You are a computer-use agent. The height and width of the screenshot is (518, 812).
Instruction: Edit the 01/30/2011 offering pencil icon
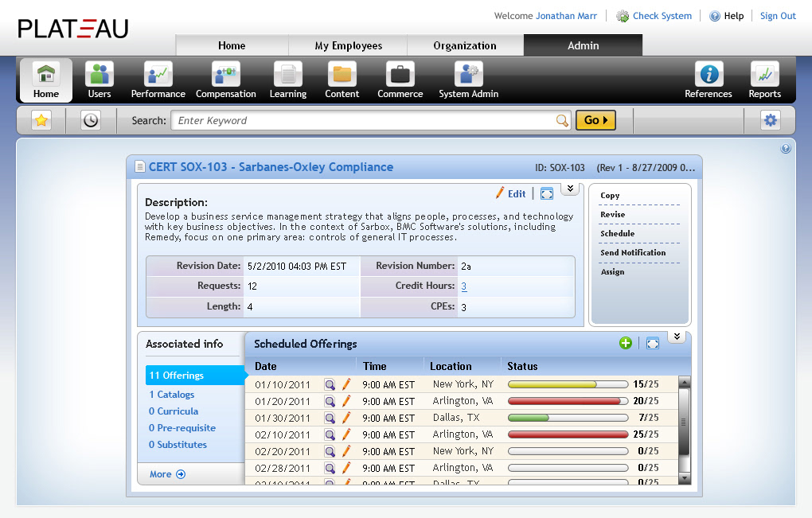pos(346,418)
